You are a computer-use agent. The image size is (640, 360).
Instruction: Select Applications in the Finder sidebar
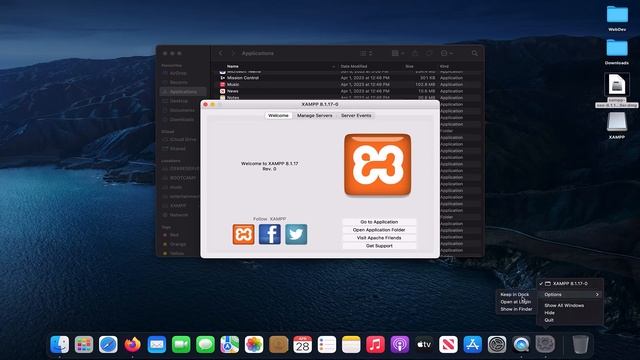[x=183, y=91]
